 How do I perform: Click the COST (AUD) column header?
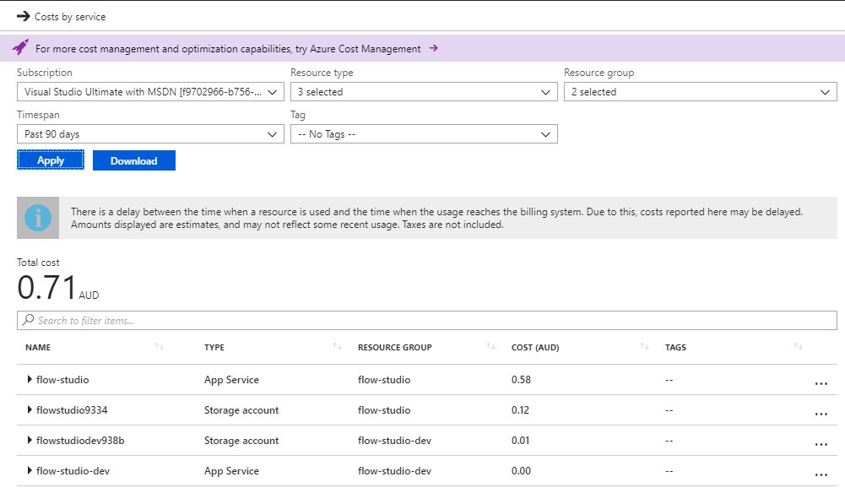coord(535,347)
